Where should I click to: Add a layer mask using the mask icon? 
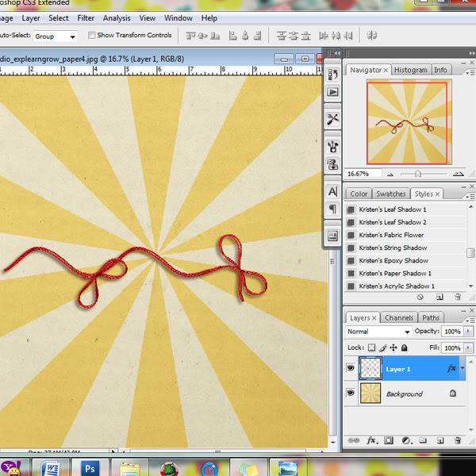point(389,440)
